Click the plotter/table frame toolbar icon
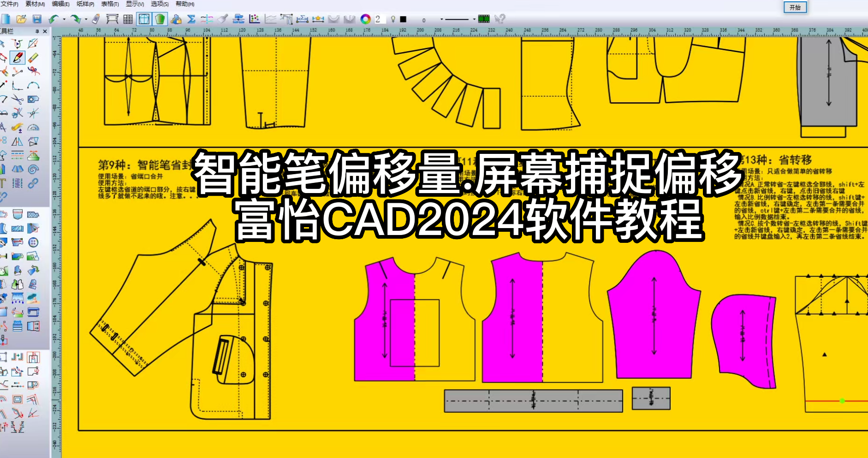 click(x=112, y=19)
